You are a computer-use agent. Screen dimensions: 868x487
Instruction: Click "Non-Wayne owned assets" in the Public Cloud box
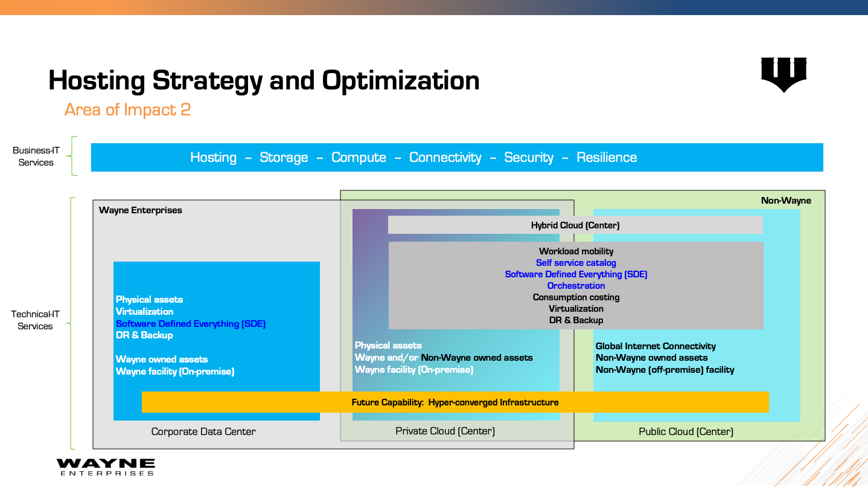pyautogui.click(x=651, y=358)
